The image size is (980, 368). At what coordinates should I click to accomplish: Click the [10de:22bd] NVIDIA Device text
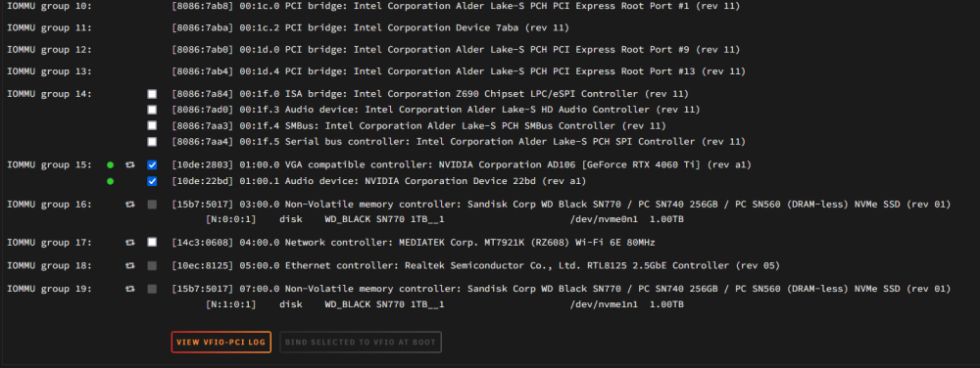tap(378, 181)
